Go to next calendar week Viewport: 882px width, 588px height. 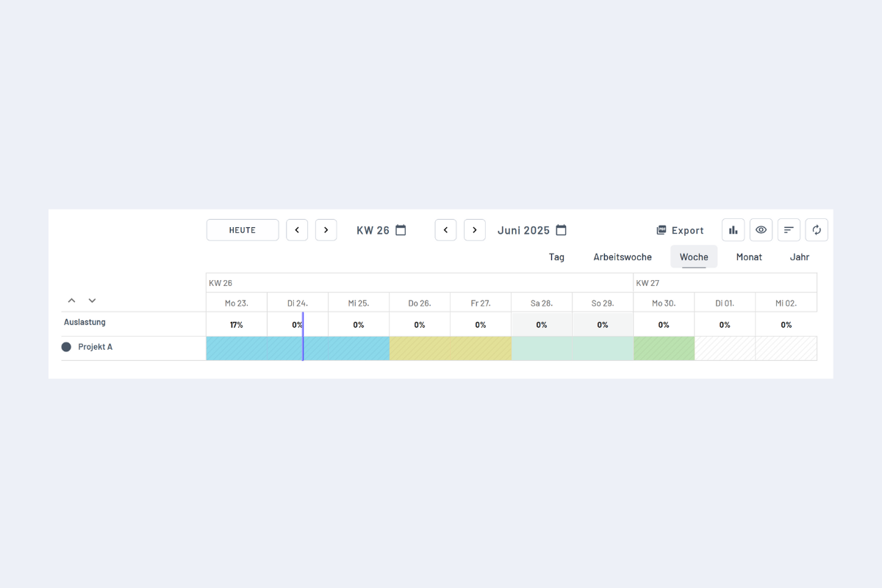coord(326,230)
